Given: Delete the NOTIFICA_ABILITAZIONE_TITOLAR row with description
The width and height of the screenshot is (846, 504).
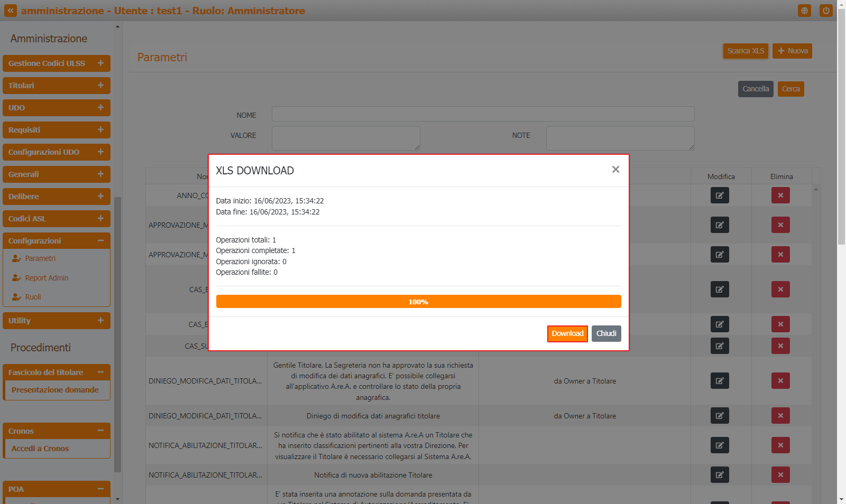Looking at the screenshot, I should point(780,445).
